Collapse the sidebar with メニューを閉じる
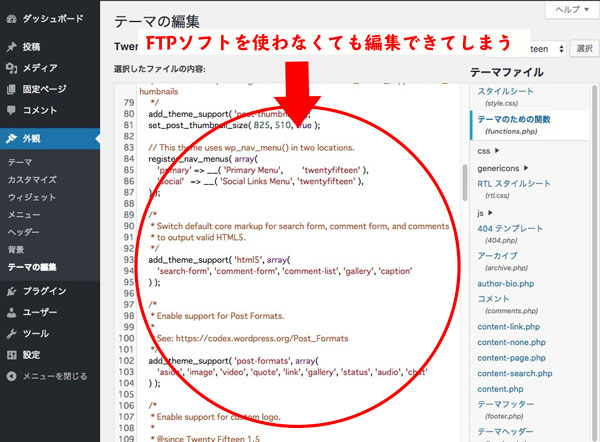This screenshot has height=442, width=600. point(45,376)
